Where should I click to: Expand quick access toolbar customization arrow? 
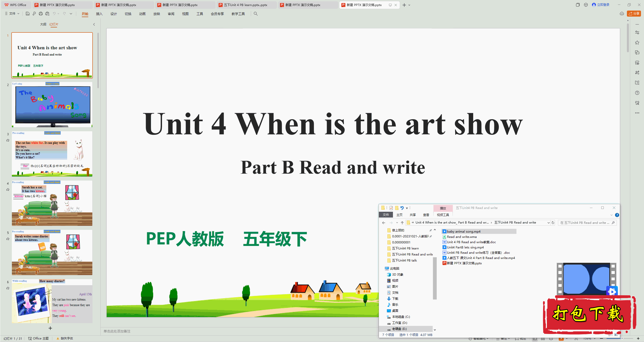[x=71, y=14]
